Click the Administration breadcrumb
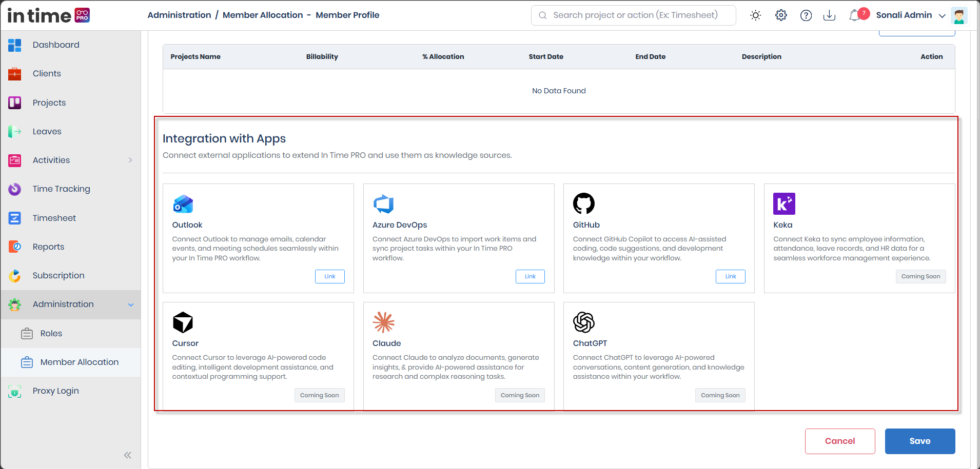Screen dimensions: 980x469 (179, 15)
